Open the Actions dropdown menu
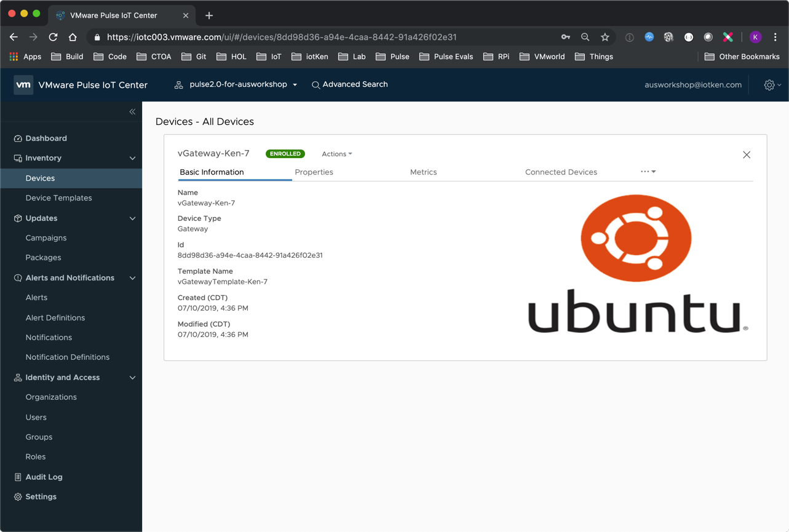 336,154
